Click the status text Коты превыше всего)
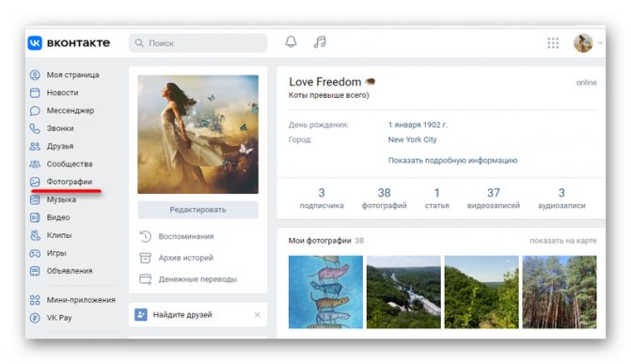 point(329,95)
